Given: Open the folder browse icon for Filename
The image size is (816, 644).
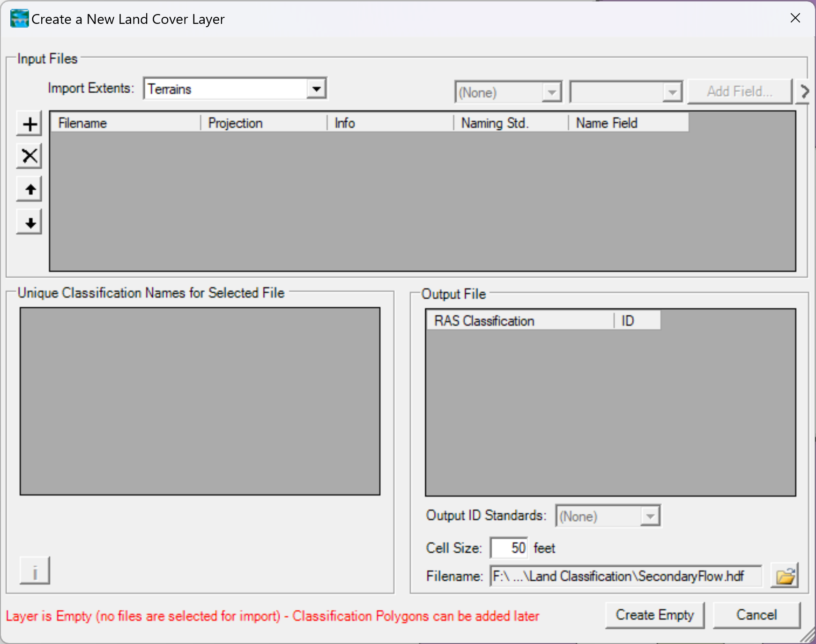Looking at the screenshot, I should point(785,576).
